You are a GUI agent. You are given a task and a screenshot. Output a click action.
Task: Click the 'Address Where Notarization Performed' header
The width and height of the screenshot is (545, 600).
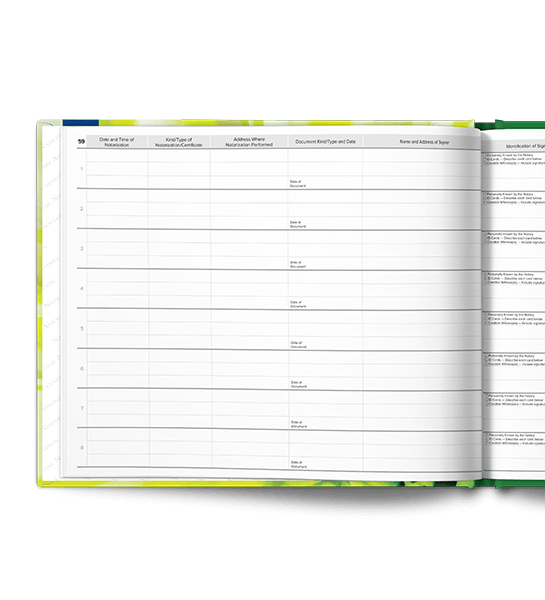click(249, 142)
